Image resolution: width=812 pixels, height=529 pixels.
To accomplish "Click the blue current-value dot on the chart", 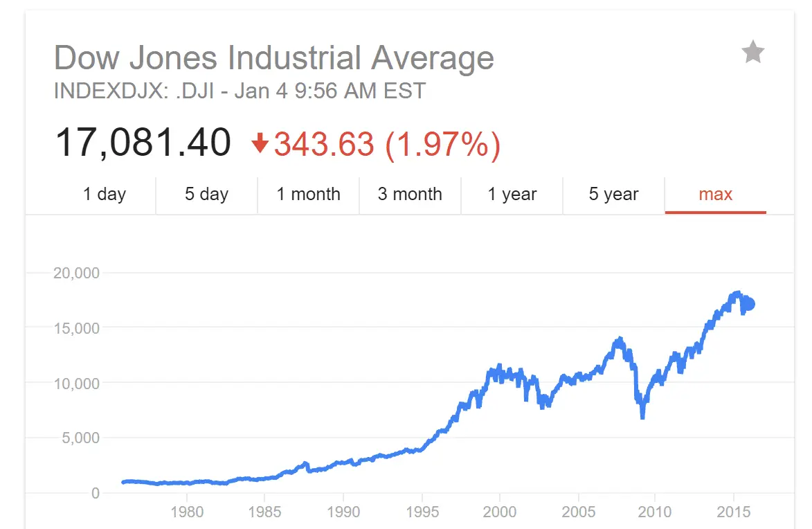I will point(747,303).
